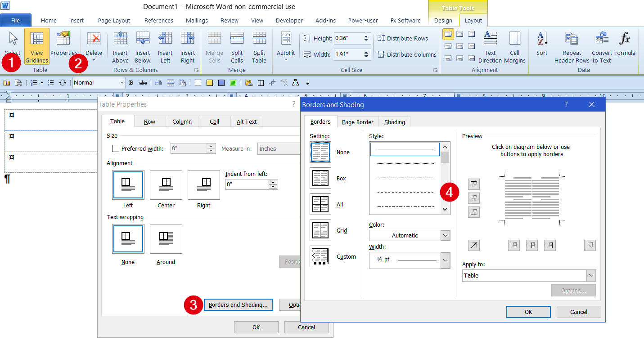The image size is (644, 363).
Task: Click the Borders and Shading button
Action: (238, 305)
